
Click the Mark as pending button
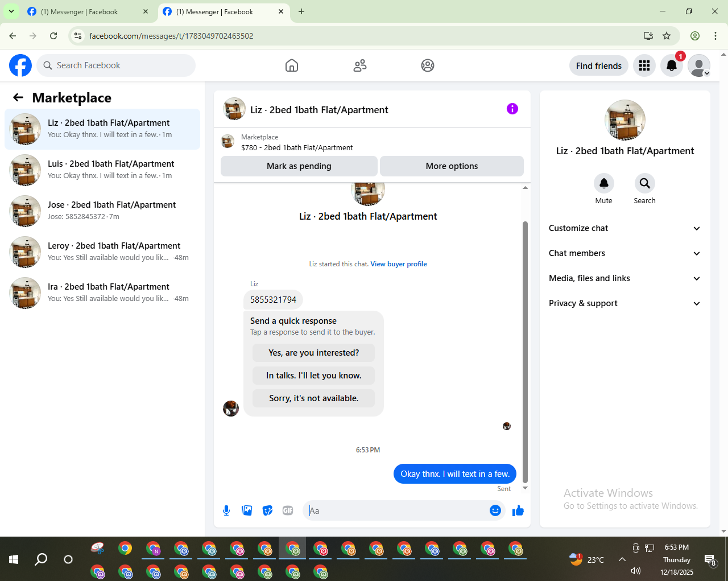coord(299,166)
